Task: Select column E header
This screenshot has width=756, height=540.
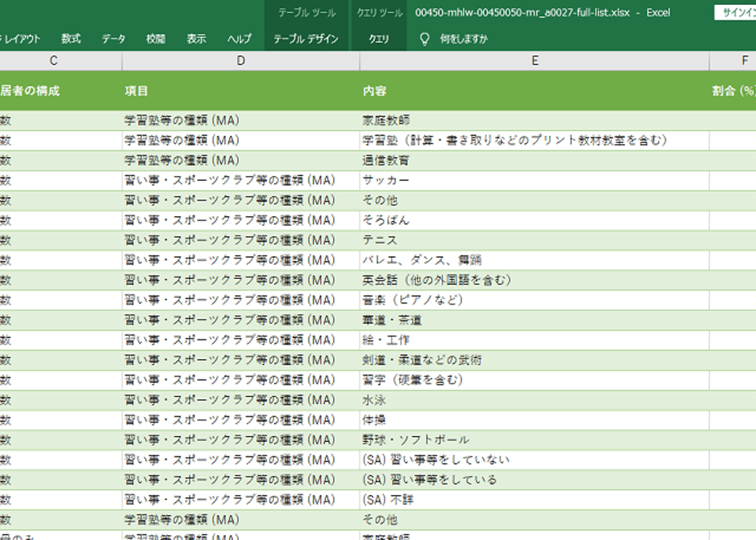Action: coord(534,61)
